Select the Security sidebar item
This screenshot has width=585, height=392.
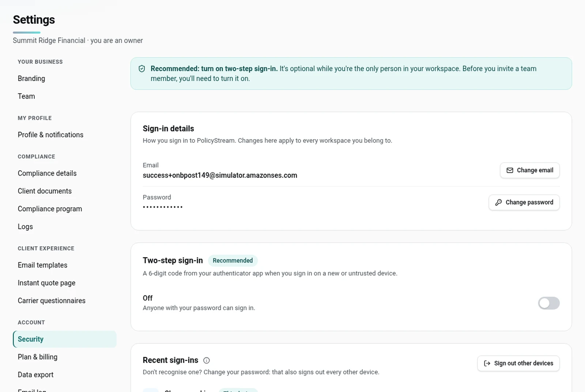[x=65, y=339]
